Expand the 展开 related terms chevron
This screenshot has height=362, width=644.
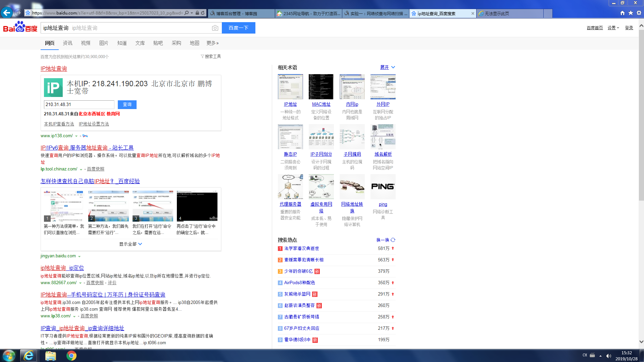tap(393, 67)
